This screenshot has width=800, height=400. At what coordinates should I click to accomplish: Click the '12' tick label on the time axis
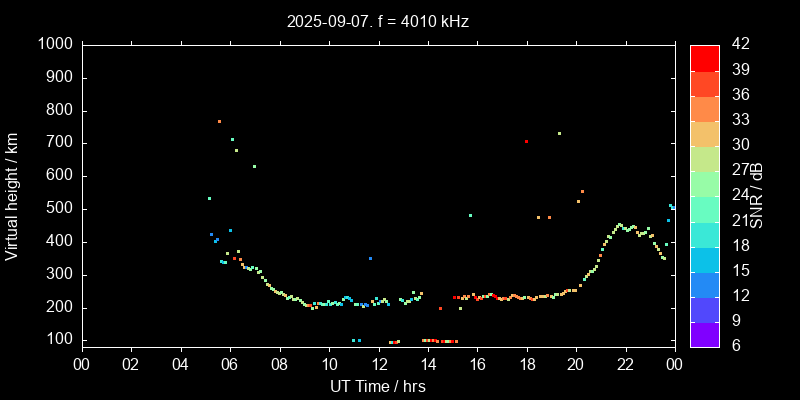(x=377, y=364)
